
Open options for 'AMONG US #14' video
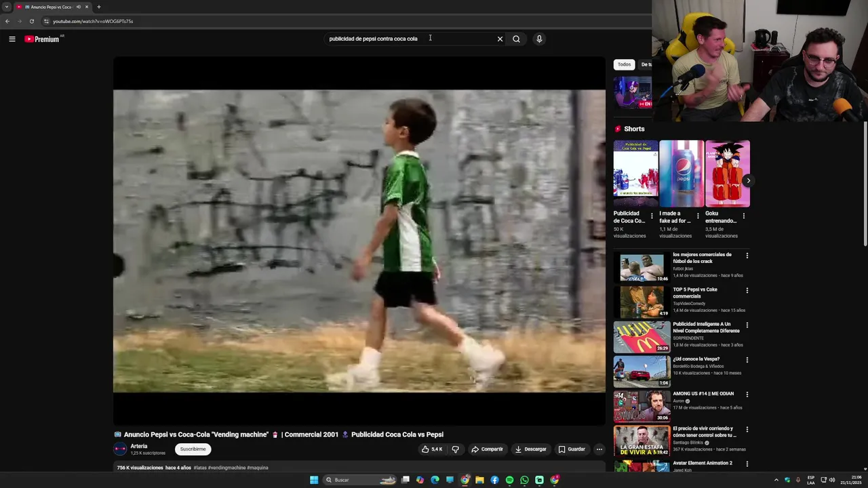coord(747,394)
